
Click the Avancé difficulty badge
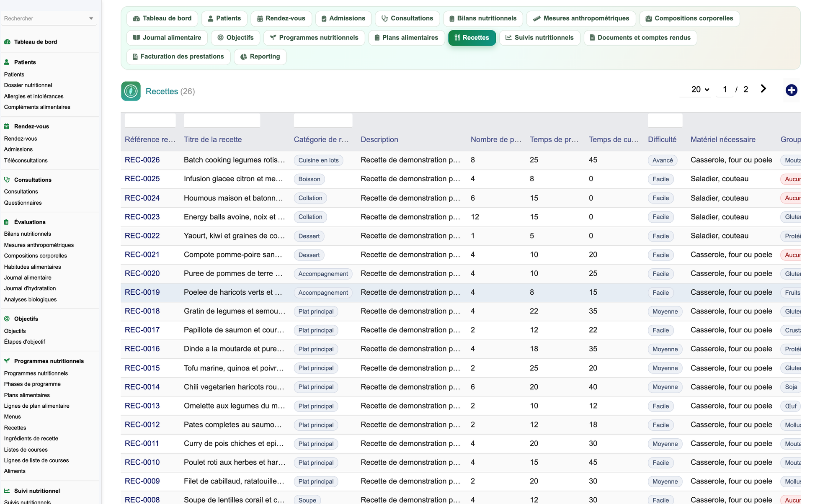click(663, 160)
